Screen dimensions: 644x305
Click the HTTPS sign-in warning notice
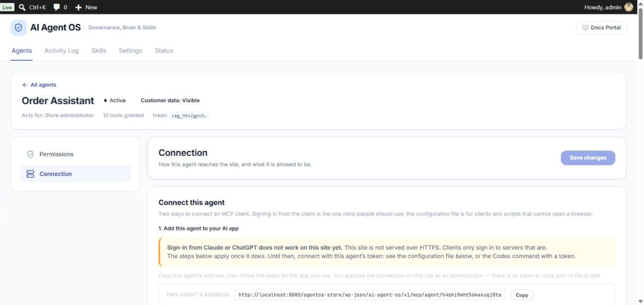pos(387,252)
